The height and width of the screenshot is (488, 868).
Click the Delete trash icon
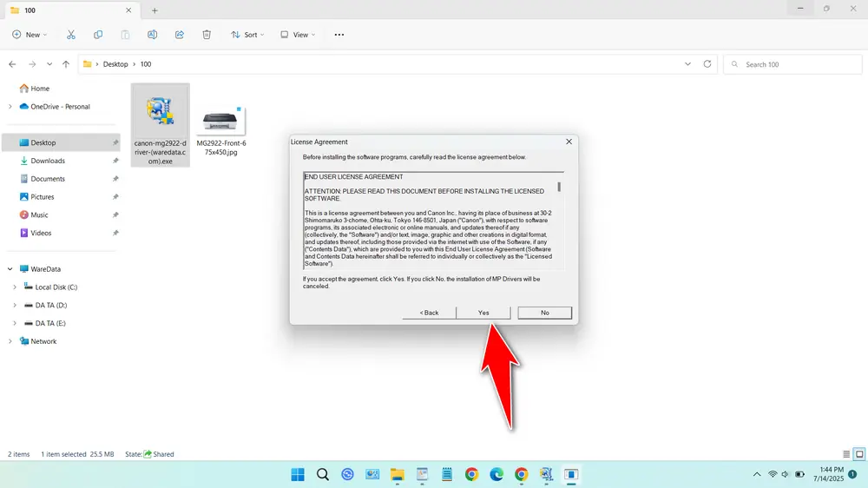[207, 35]
